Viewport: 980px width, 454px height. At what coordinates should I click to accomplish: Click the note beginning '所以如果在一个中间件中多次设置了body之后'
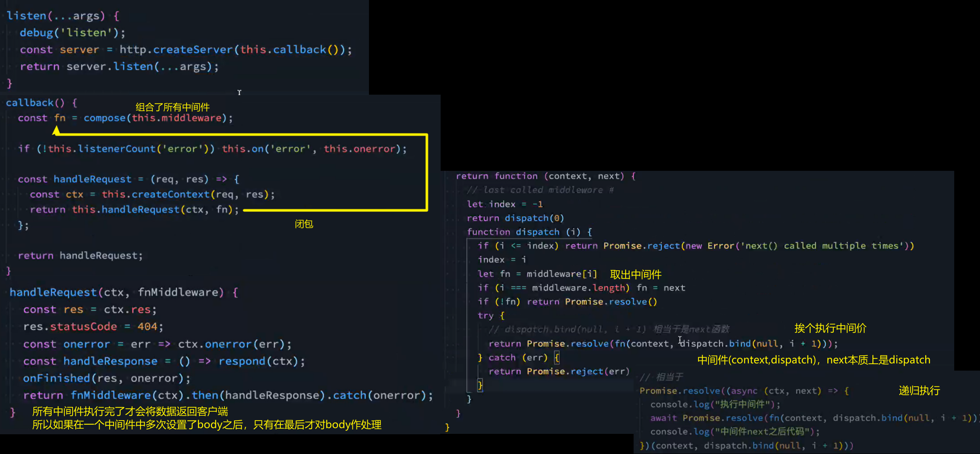pos(207,425)
